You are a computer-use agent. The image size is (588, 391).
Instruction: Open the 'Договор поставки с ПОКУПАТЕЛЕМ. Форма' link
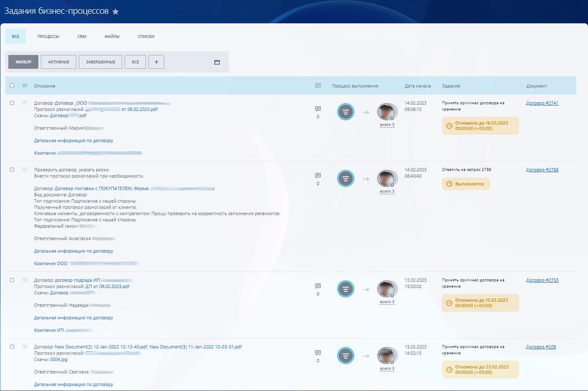tap(101, 188)
